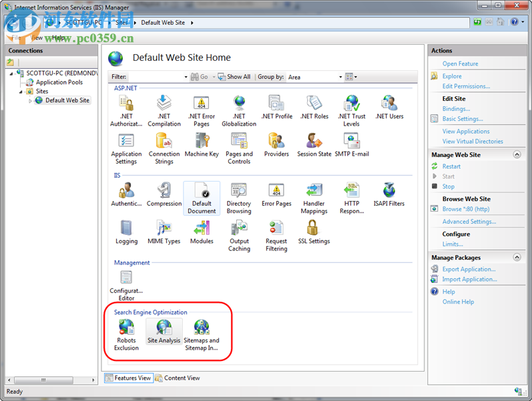
Task: Open the .NET Authorization Rules feature
Action: [x=126, y=111]
